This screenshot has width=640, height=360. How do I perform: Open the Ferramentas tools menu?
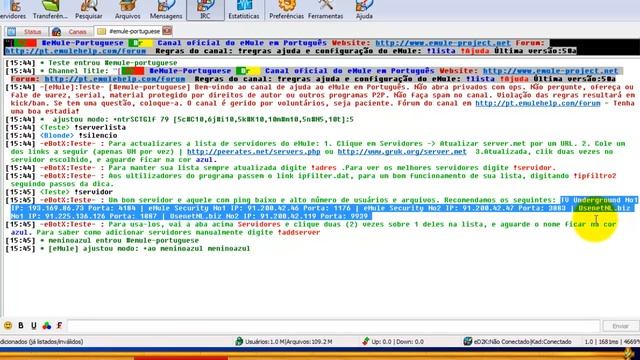(x=325, y=10)
